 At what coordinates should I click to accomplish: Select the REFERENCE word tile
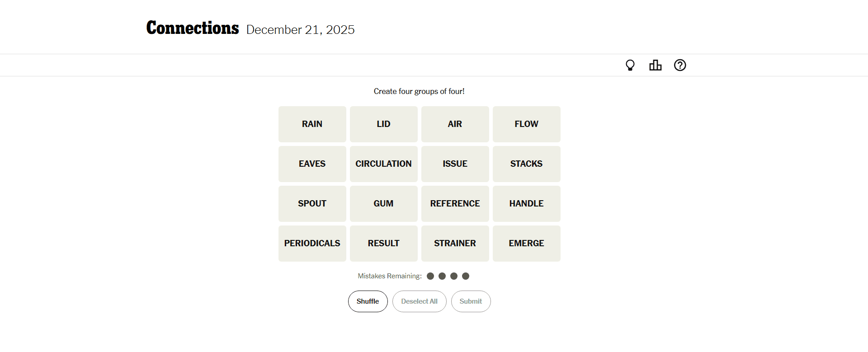[455, 204]
